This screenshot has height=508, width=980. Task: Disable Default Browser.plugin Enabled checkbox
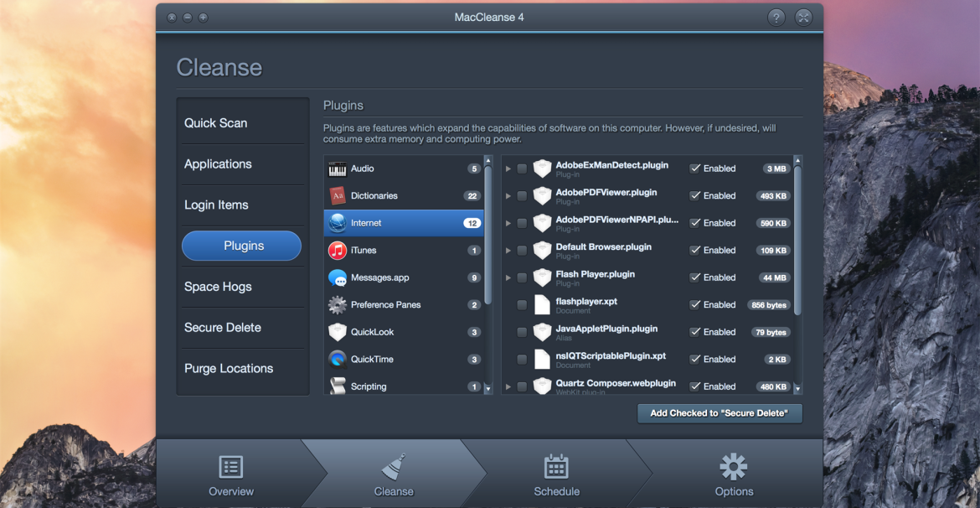tap(694, 251)
